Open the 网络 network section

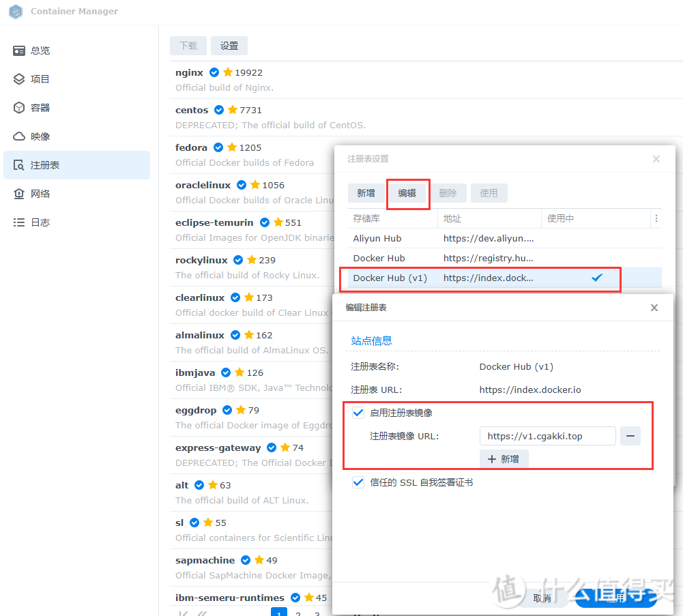click(40, 194)
